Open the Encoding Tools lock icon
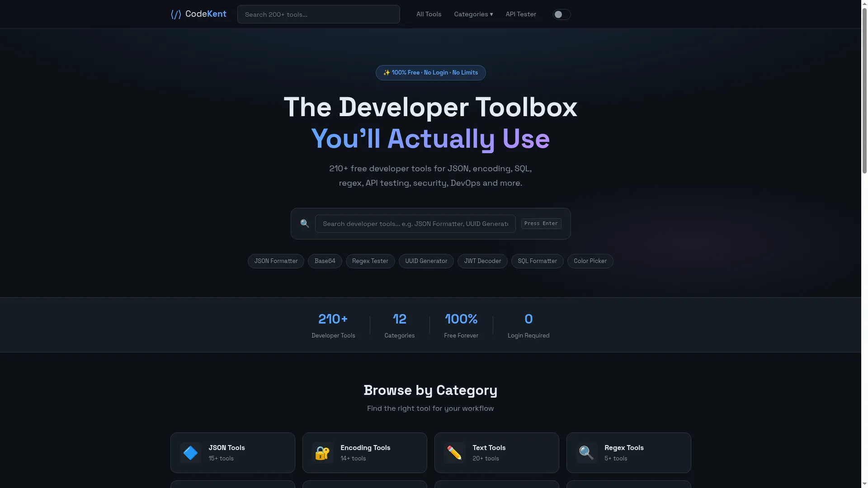This screenshot has width=868, height=488. pos(322,453)
